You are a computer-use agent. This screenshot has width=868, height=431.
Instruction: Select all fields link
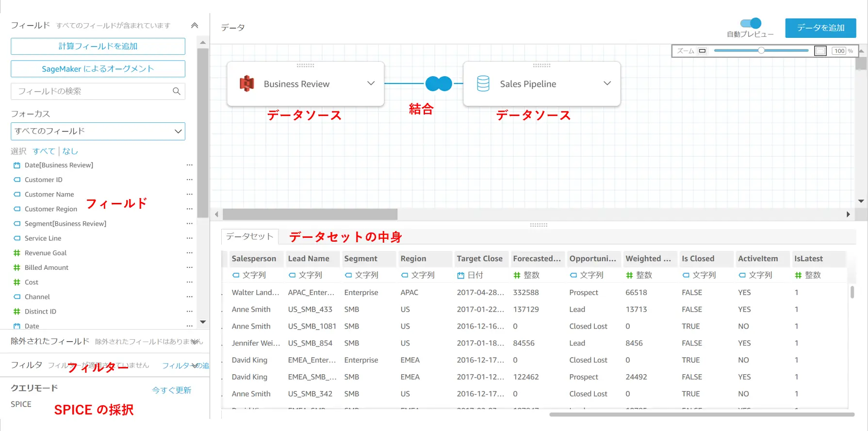point(44,151)
